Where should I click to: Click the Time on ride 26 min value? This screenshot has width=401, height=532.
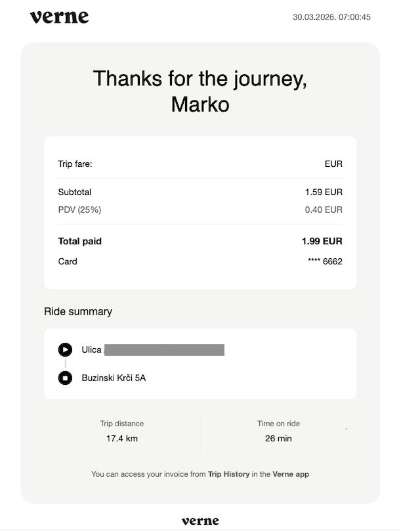click(278, 438)
